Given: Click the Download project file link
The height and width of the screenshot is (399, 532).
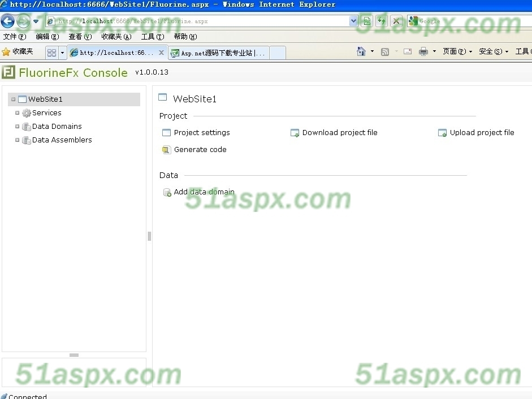Looking at the screenshot, I should click(x=340, y=132).
